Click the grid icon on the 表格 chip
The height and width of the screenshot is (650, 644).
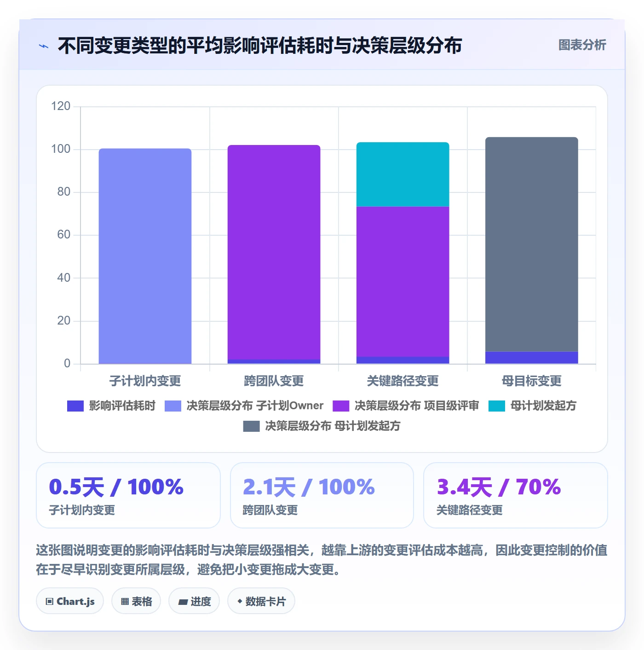point(125,601)
